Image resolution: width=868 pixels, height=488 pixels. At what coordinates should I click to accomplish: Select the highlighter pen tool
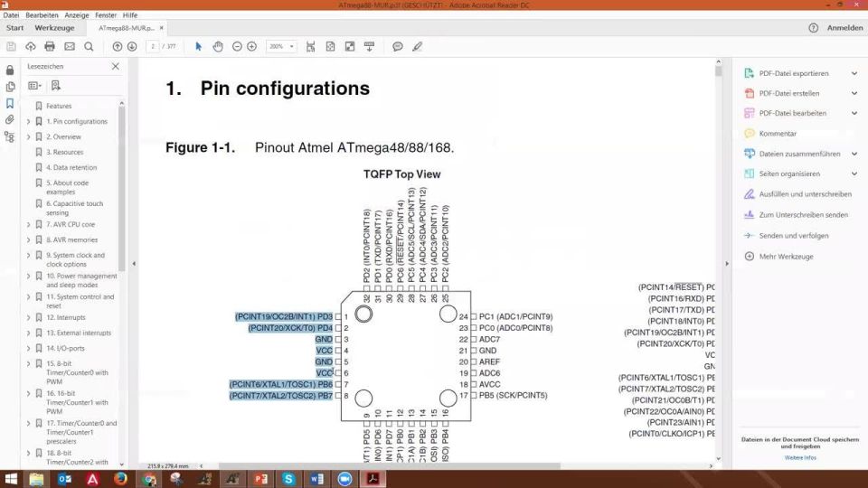[x=418, y=46]
